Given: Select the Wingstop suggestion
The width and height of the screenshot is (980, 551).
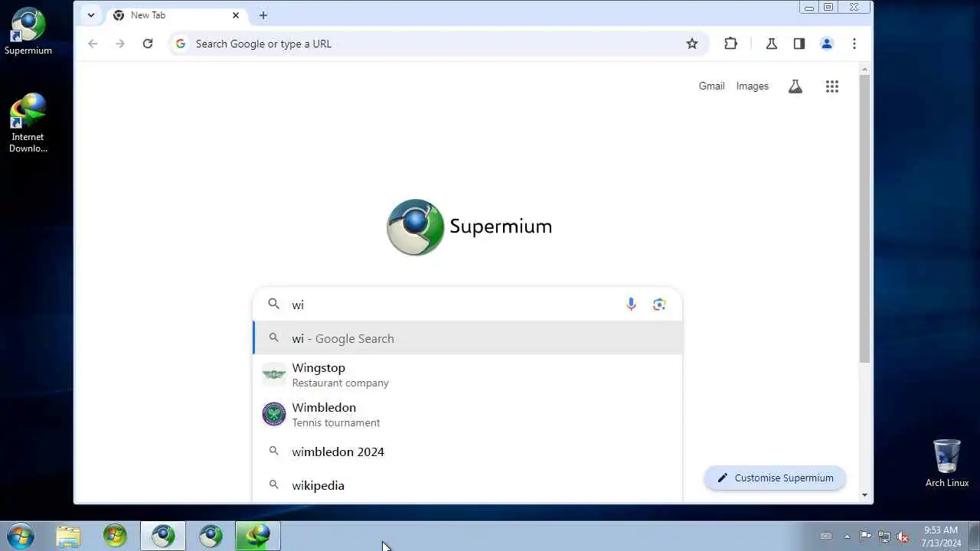Looking at the screenshot, I should point(468,374).
